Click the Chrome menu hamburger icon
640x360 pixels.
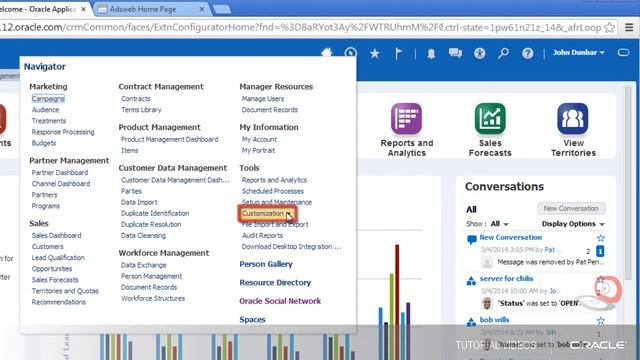(x=629, y=27)
